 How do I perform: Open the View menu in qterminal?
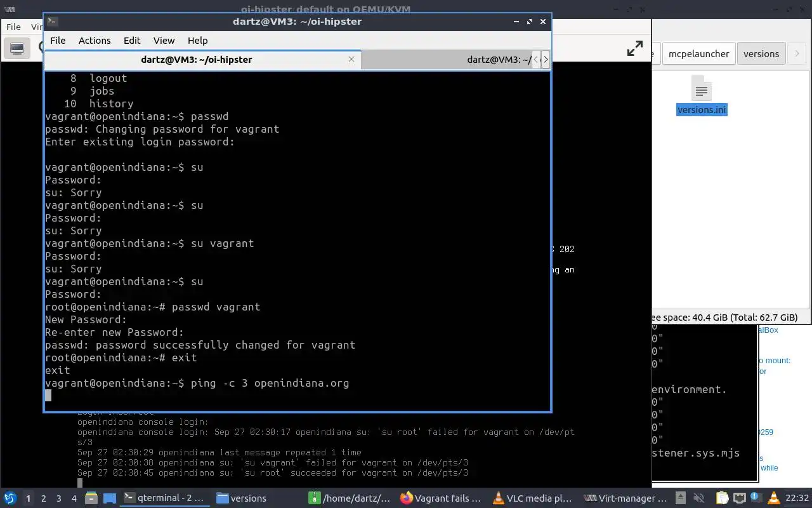(164, 40)
